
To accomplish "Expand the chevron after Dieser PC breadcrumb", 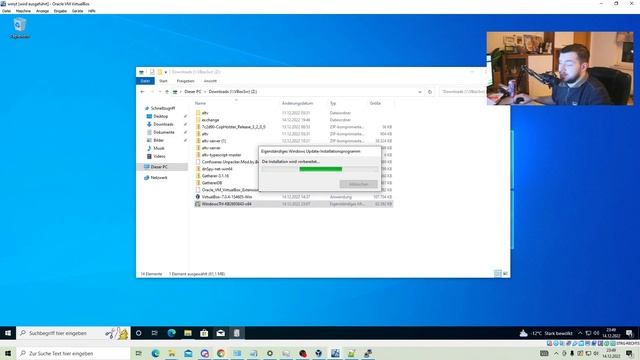I will tap(205, 92).
